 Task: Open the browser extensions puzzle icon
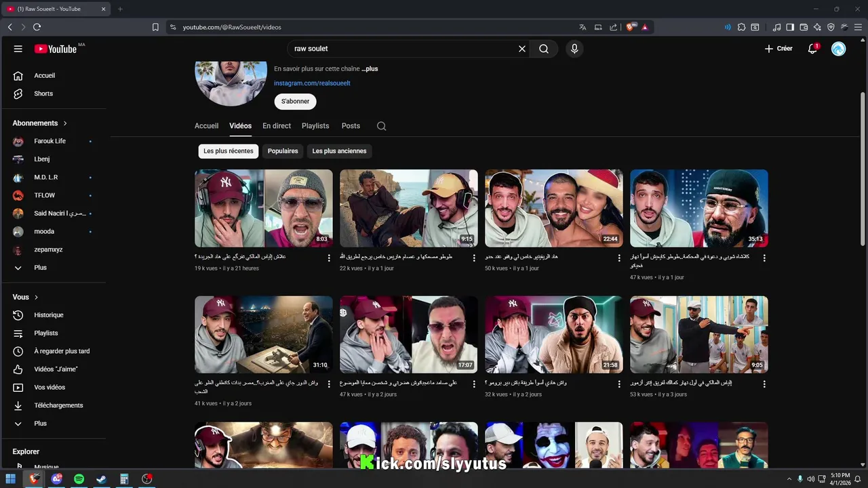point(741,27)
